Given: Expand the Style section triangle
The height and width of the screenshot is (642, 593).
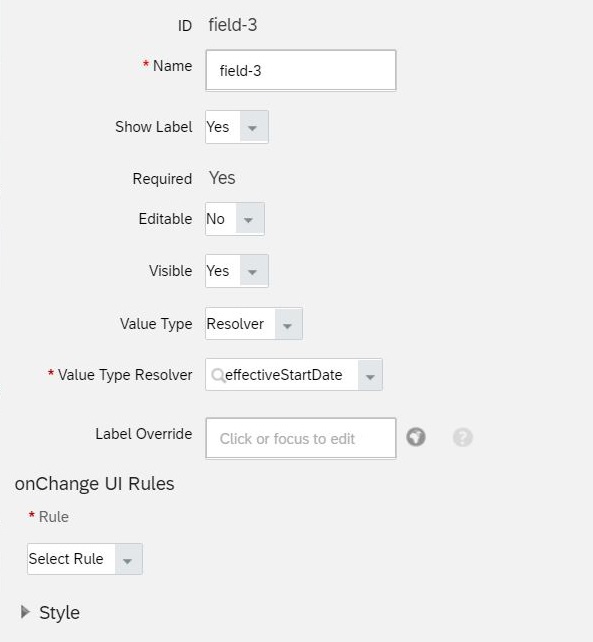Looking at the screenshot, I should 25,612.
